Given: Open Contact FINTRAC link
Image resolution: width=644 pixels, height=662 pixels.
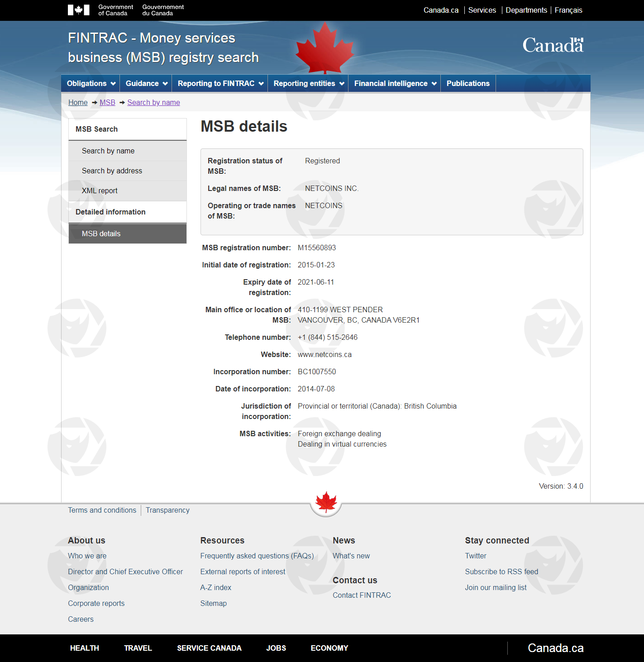Looking at the screenshot, I should click(x=362, y=595).
